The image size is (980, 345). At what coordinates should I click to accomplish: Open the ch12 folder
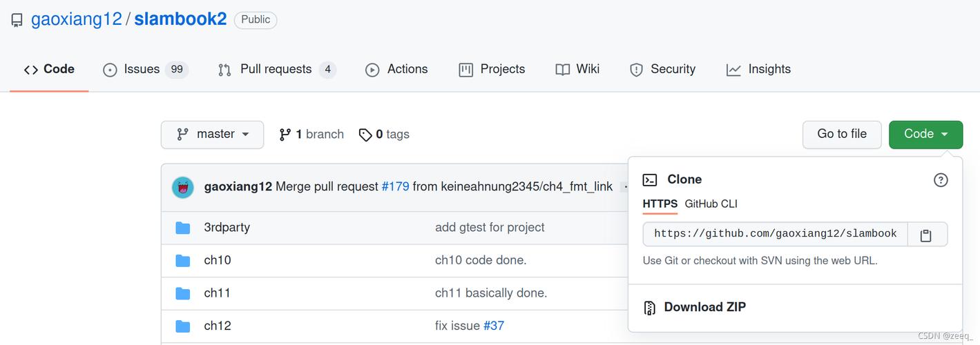coord(218,326)
